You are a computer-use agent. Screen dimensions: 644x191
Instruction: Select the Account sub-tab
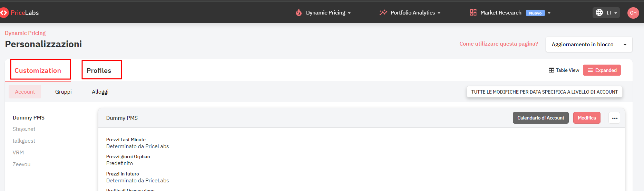(x=25, y=92)
